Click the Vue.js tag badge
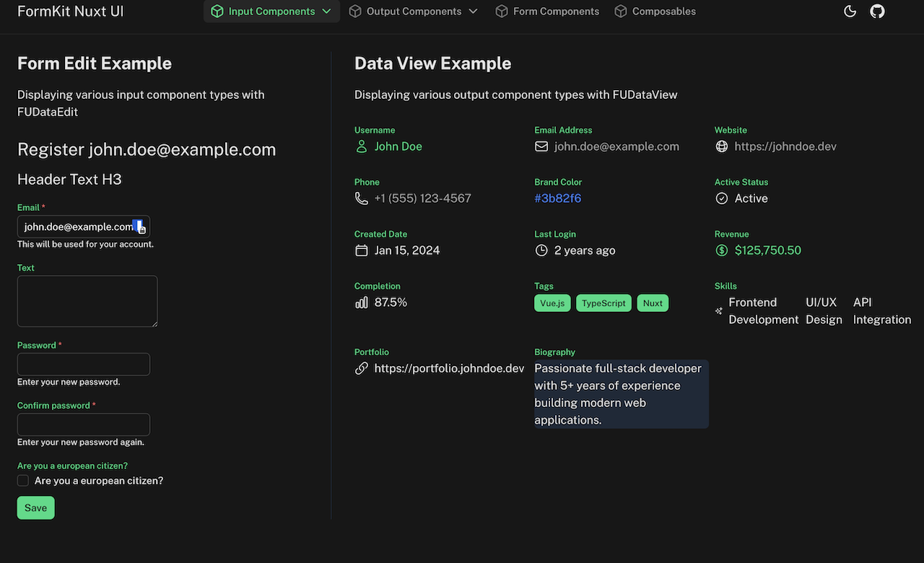The image size is (924, 563). [553, 303]
